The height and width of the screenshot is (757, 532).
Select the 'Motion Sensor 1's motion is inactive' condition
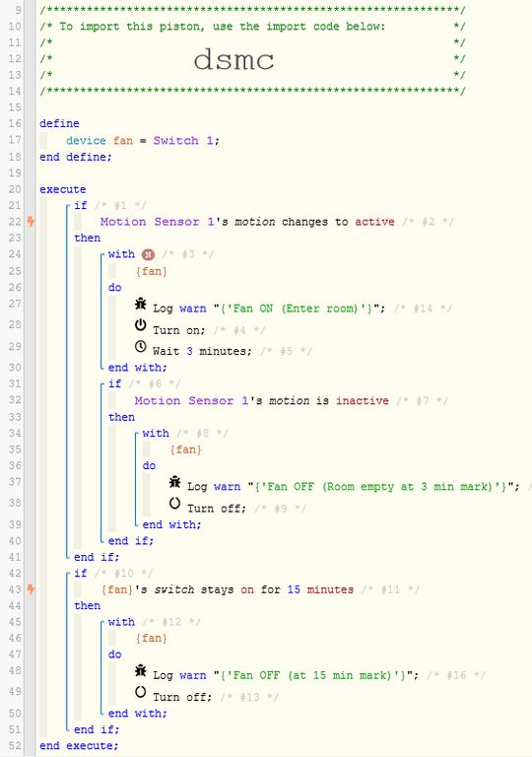[x=262, y=401]
